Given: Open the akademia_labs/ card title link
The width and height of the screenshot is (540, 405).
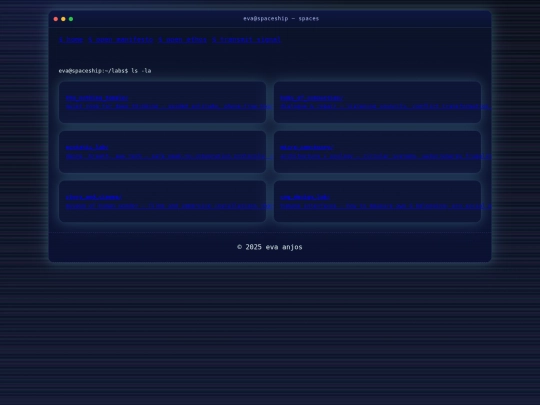Looking at the screenshot, I should click(87, 147).
